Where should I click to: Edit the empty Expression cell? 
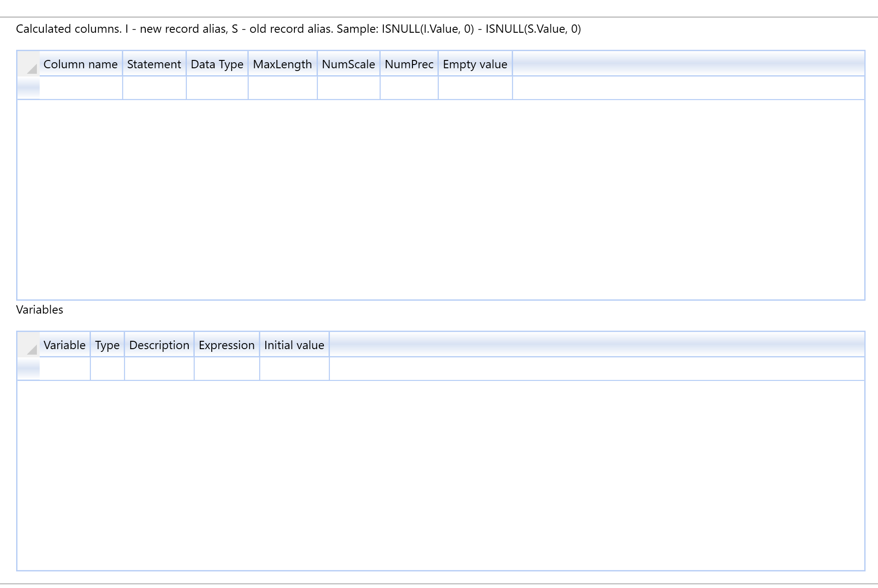tap(227, 368)
